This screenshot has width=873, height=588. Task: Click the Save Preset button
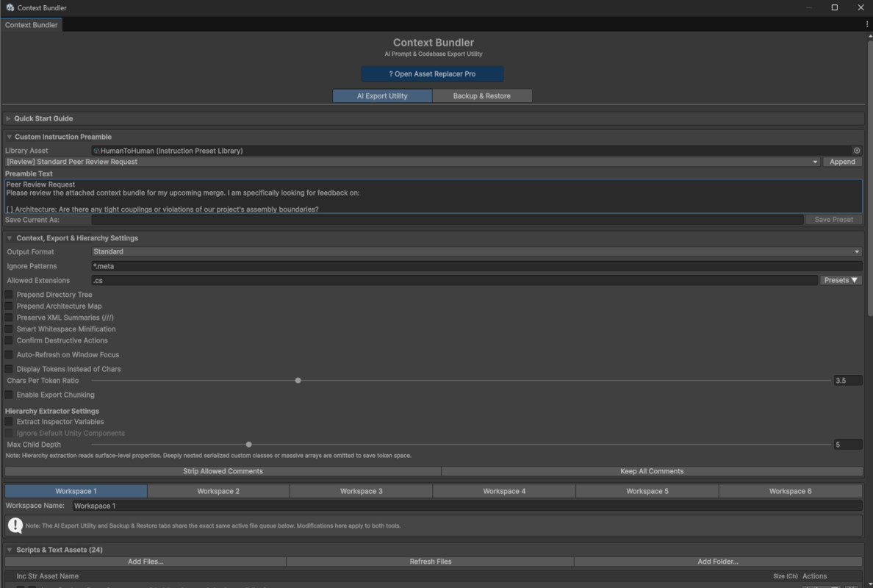833,219
